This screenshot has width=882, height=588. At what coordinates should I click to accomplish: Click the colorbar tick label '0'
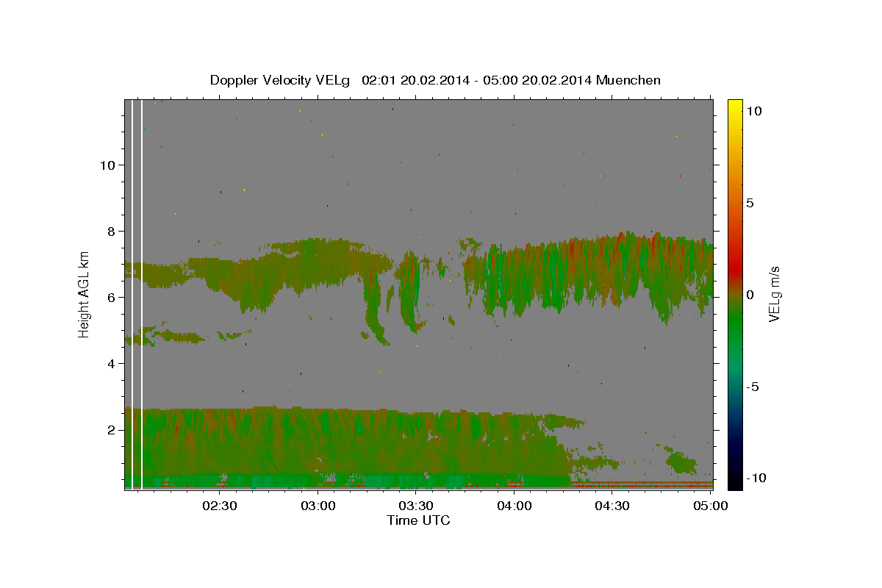point(750,294)
